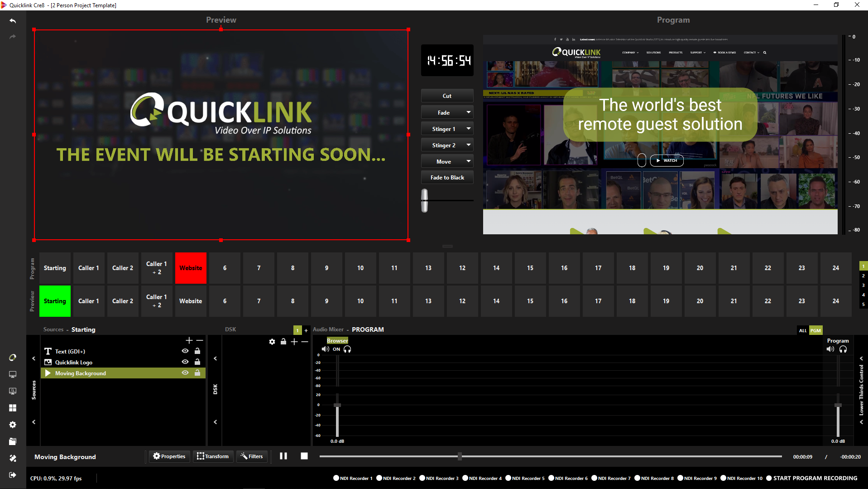Viewport: 868px width, 489px height.
Task: Open settings gear in left sidebar
Action: [13, 425]
